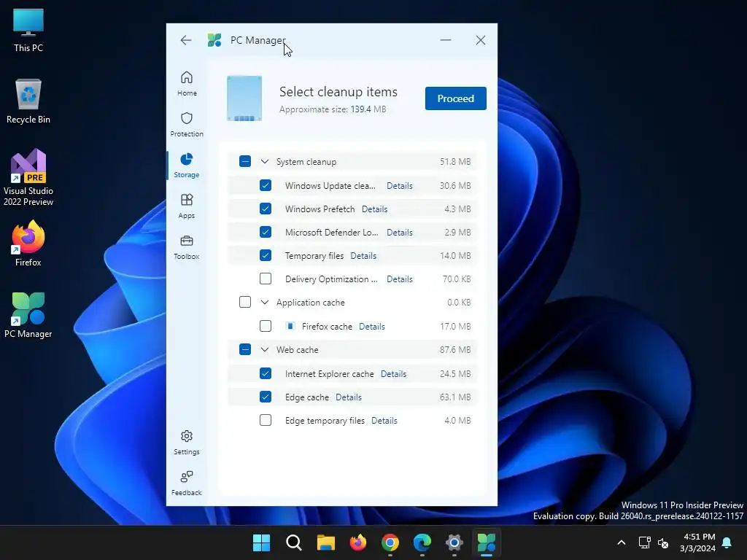Launch Microsoft Edge from the taskbar
Viewport: 747px width, 560px height.
(422, 542)
